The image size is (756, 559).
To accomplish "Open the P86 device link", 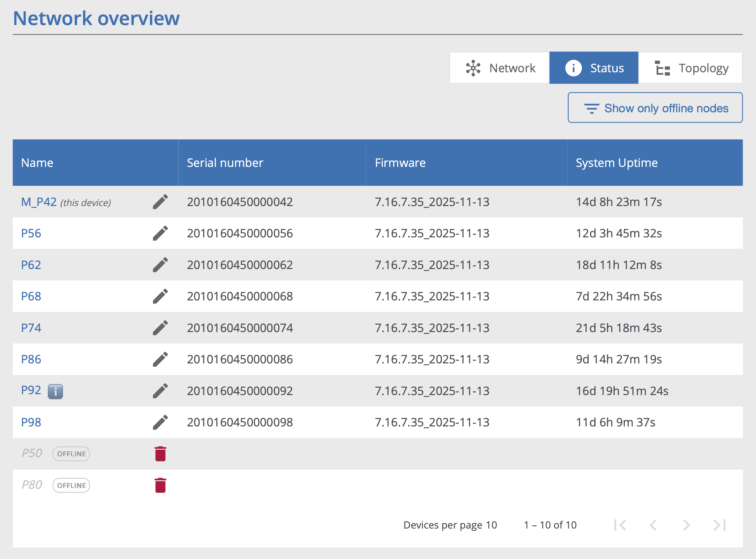I will click(x=31, y=359).
